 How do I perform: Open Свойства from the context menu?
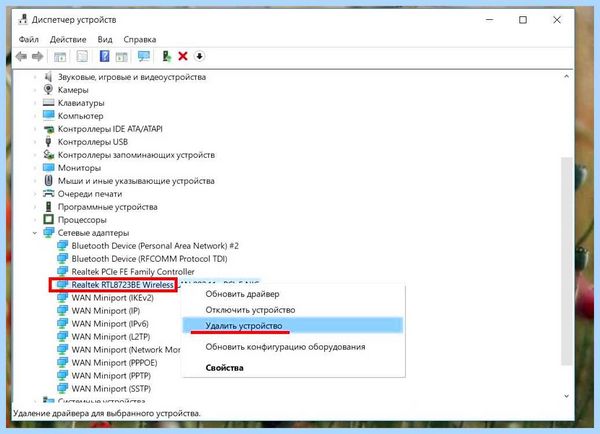293,367
